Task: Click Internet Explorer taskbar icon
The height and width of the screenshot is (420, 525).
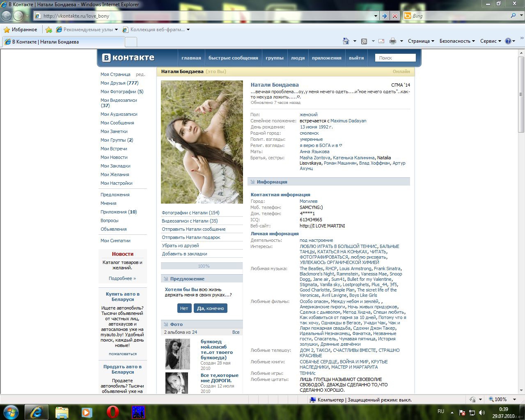Action: point(37,412)
